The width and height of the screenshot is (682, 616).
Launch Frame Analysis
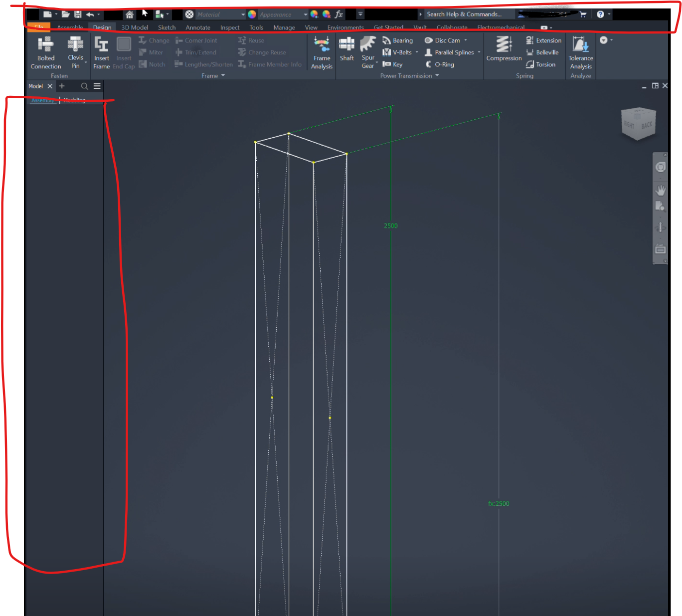(x=322, y=52)
